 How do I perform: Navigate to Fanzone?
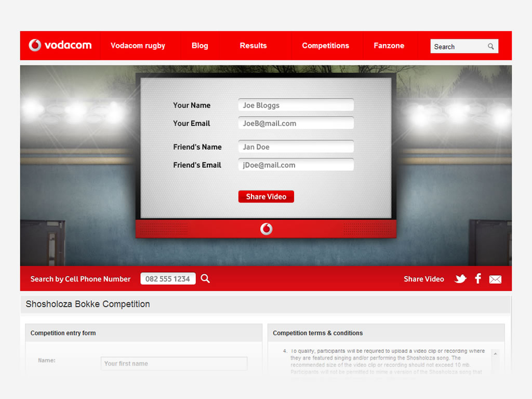click(389, 46)
